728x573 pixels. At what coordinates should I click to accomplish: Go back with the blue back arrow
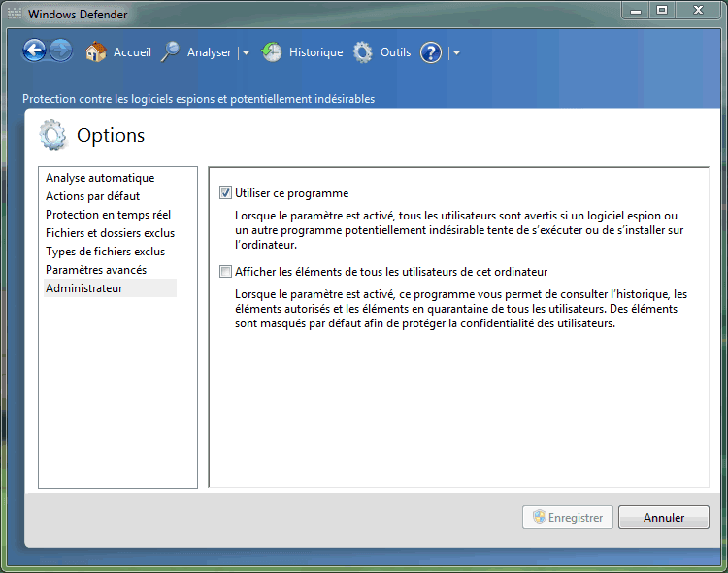click(34, 51)
